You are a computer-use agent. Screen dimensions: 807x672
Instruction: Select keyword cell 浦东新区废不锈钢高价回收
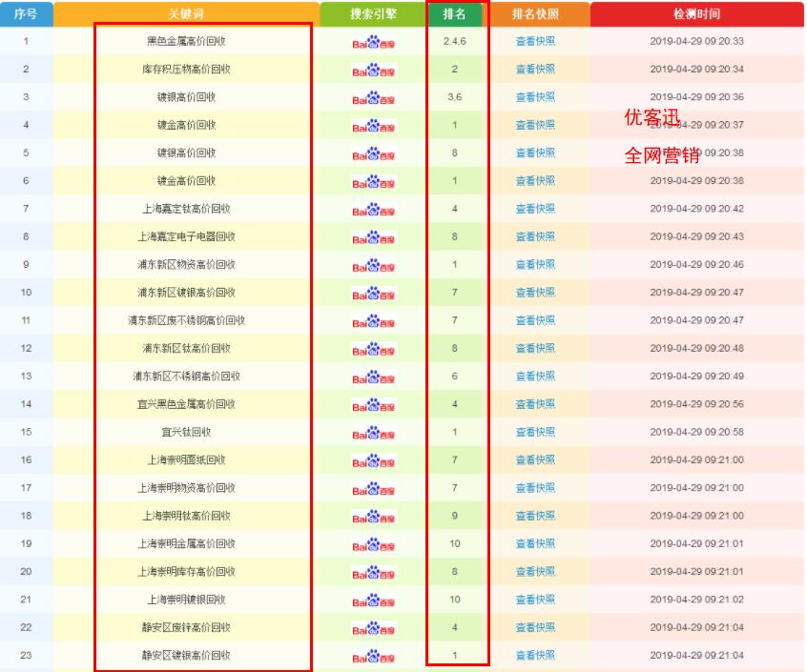pyautogui.click(x=186, y=320)
